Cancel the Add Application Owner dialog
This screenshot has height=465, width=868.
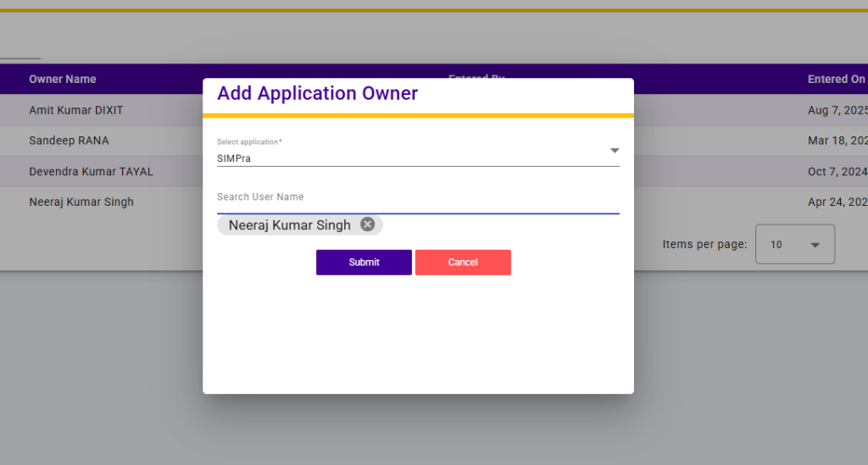(x=463, y=263)
